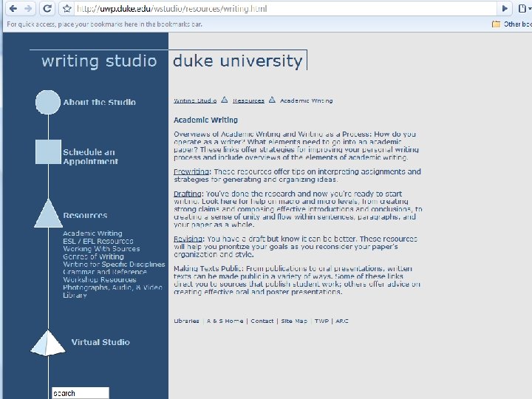The width and height of the screenshot is (532, 399).
Task: Open the Prewriting link
Action: (x=191, y=171)
